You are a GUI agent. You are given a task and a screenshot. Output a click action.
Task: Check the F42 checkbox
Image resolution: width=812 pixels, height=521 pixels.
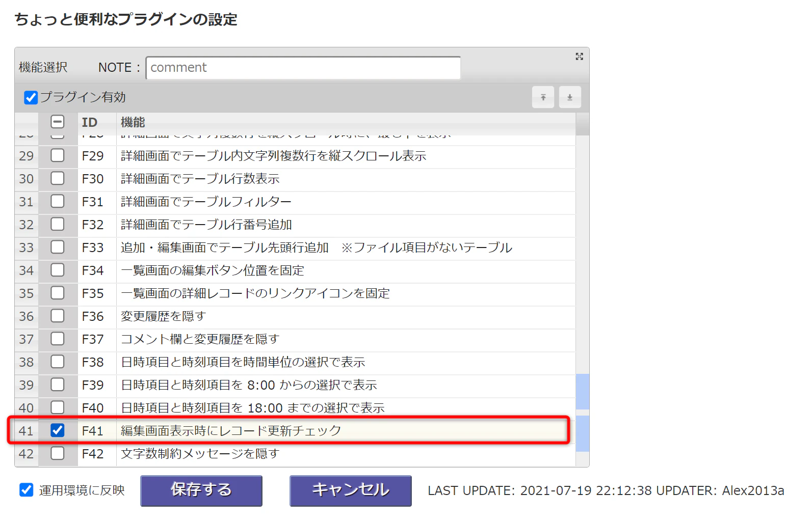click(x=58, y=453)
